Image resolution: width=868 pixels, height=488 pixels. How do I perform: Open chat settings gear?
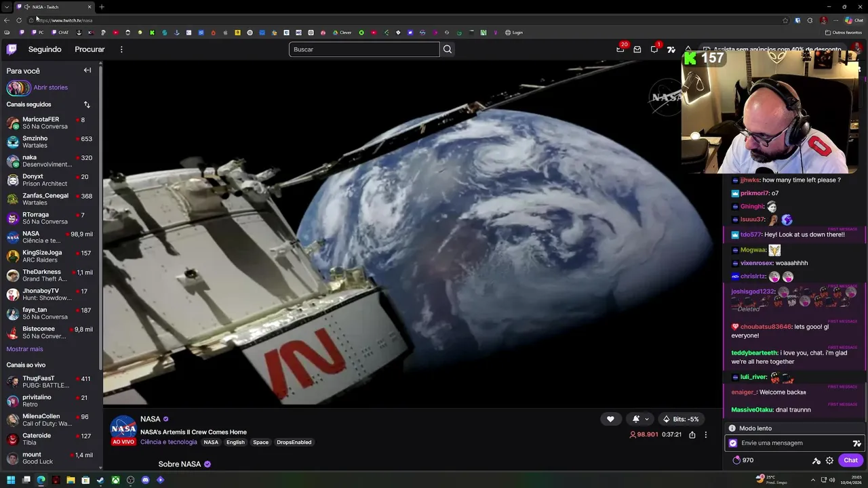coord(829,461)
